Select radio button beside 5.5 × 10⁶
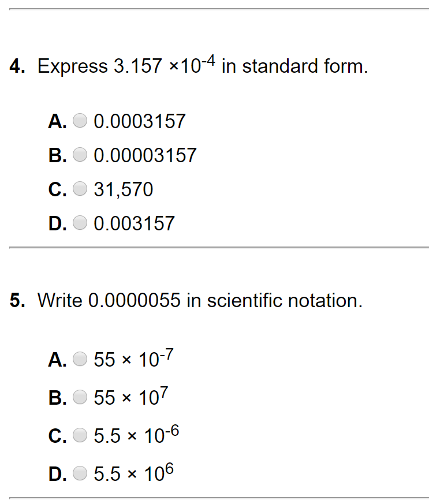 point(81,475)
